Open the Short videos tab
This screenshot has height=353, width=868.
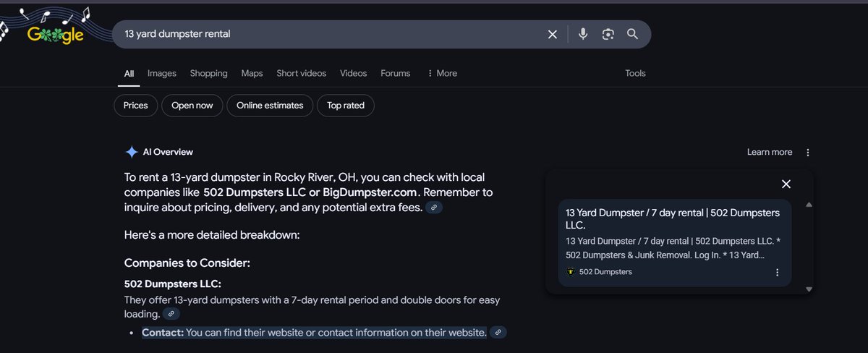coord(302,73)
